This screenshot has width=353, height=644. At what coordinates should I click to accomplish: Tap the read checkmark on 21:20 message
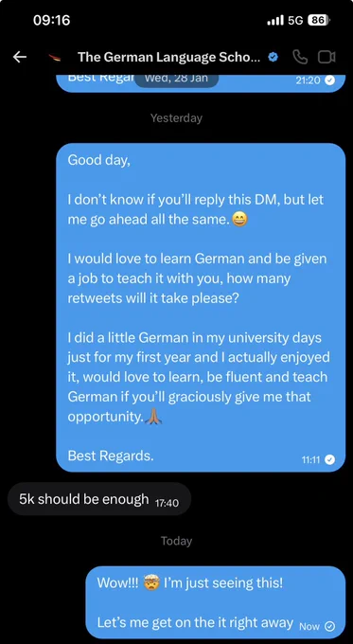click(329, 80)
